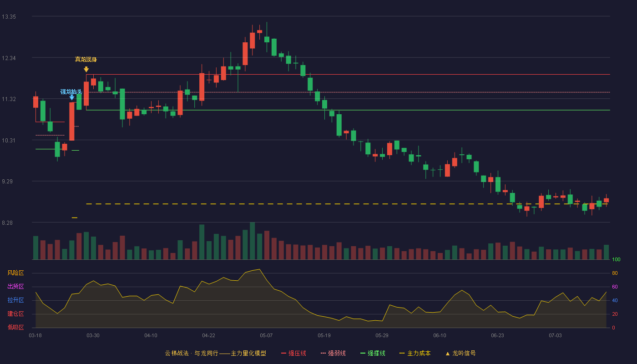Click the 13.35 price axis label
Image resolution: width=637 pixels, height=364 pixels.
click(x=9, y=17)
